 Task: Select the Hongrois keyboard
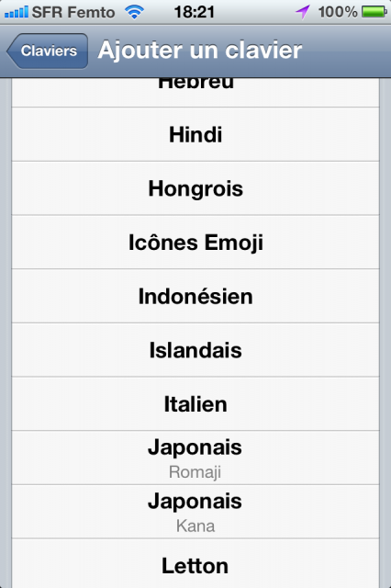pyautogui.click(x=195, y=188)
